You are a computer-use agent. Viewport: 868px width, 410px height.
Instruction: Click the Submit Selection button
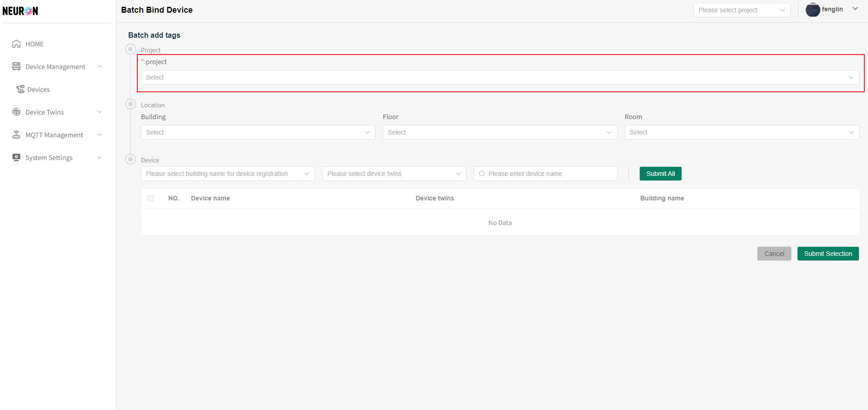(x=828, y=254)
